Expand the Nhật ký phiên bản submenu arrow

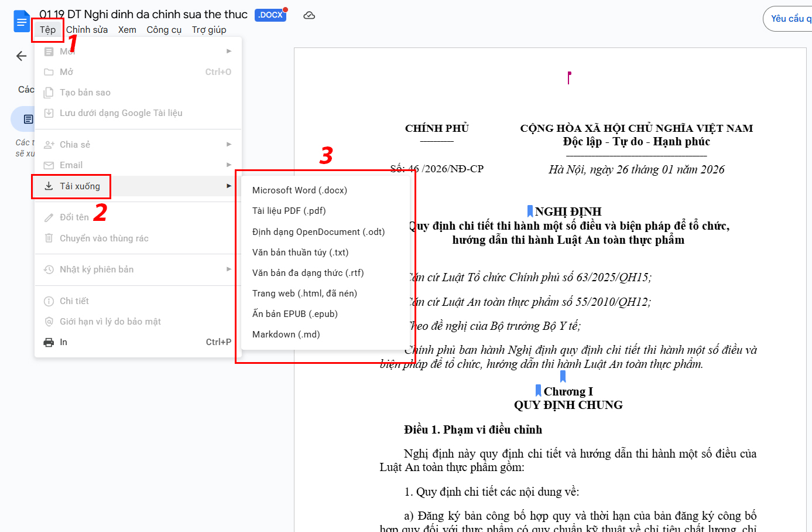(x=229, y=270)
